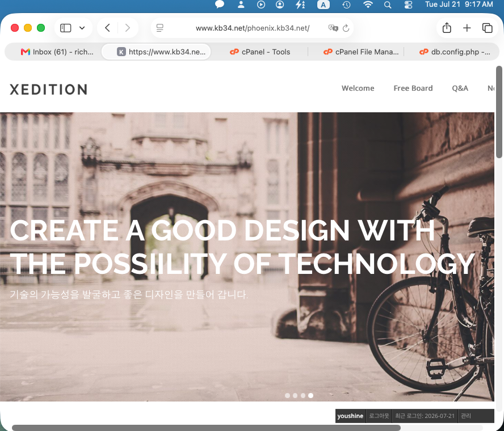
Task: Show the tab overview
Action: (x=488, y=28)
